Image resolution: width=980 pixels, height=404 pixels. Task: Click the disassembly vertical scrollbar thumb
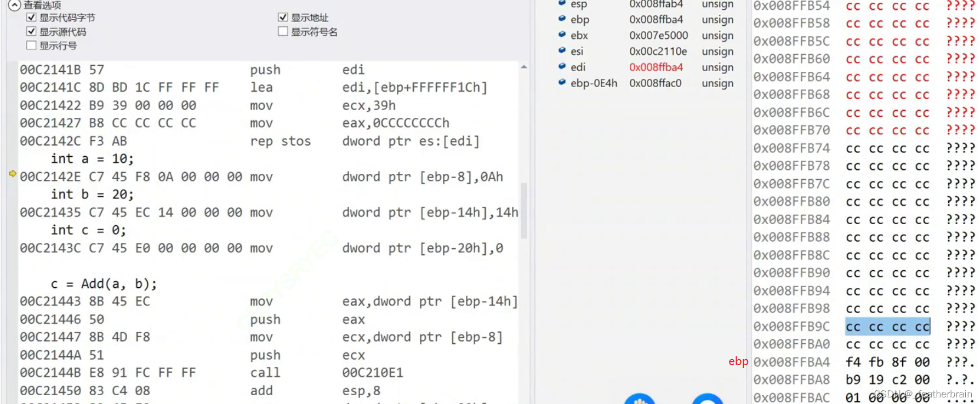[x=524, y=210]
